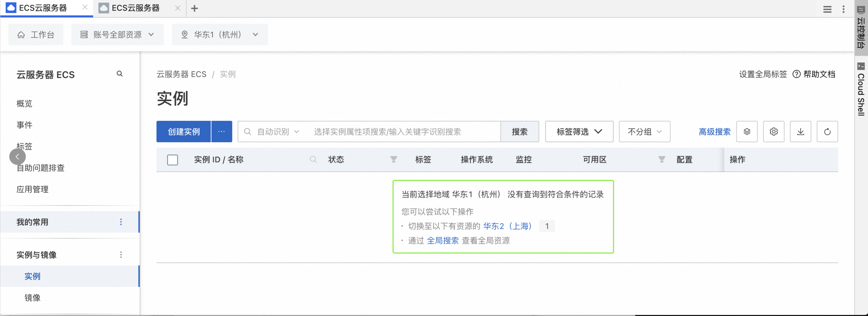868x316 pixels.
Task: Switch to the second ECS云服务器 tab
Action: [135, 8]
